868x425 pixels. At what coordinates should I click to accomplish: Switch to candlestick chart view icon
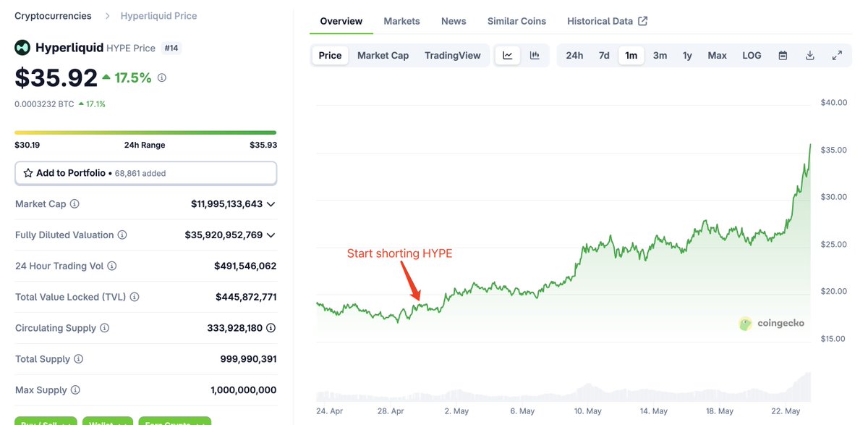point(535,55)
